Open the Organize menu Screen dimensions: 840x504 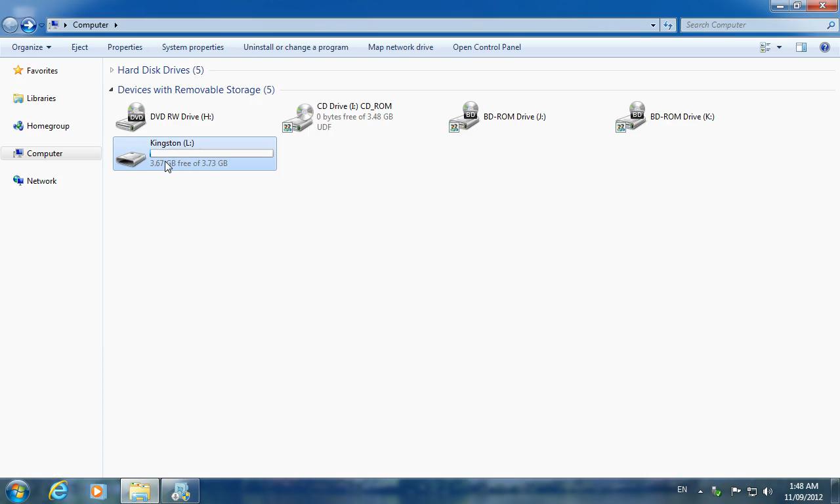pyautogui.click(x=31, y=47)
